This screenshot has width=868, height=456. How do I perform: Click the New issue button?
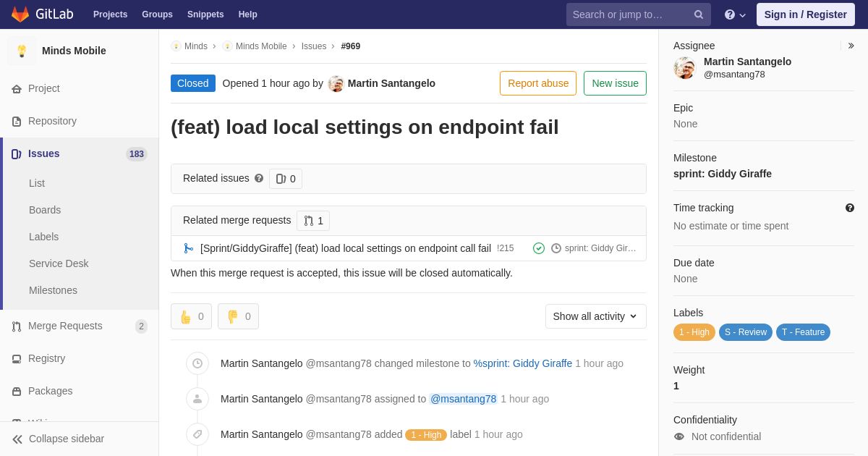[x=615, y=83]
